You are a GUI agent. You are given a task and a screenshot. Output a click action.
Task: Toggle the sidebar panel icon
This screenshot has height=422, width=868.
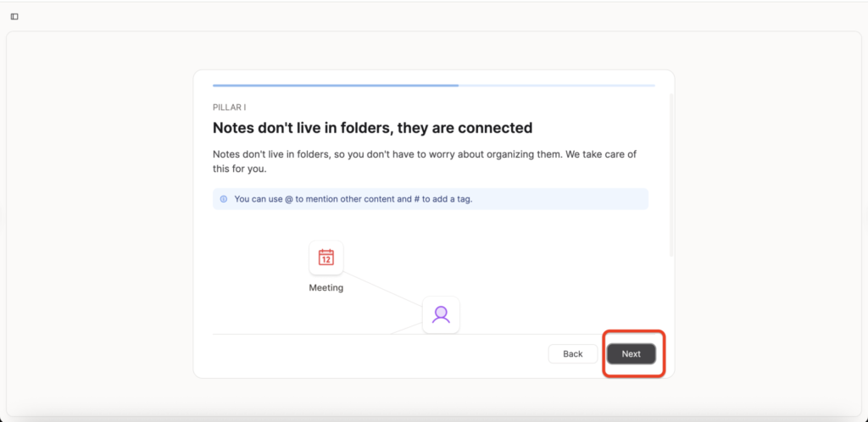click(x=14, y=16)
